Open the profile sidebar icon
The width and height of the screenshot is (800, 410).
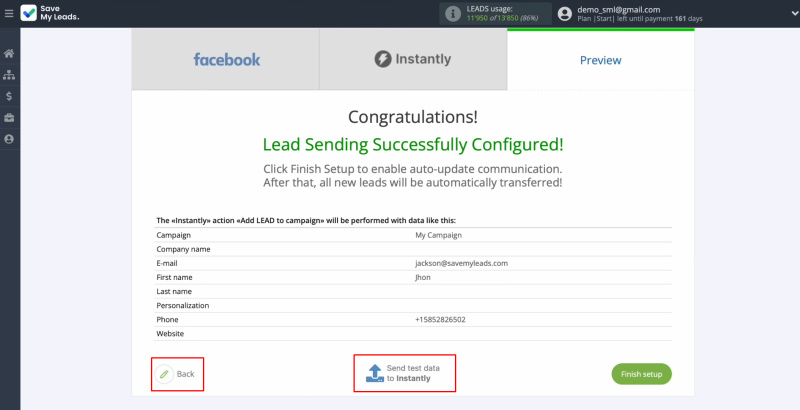tap(9, 139)
